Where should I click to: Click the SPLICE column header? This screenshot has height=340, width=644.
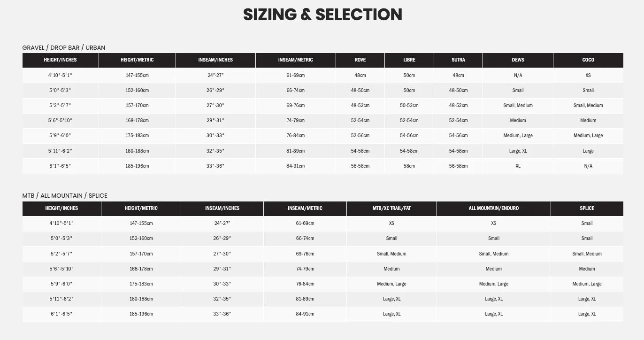587,208
